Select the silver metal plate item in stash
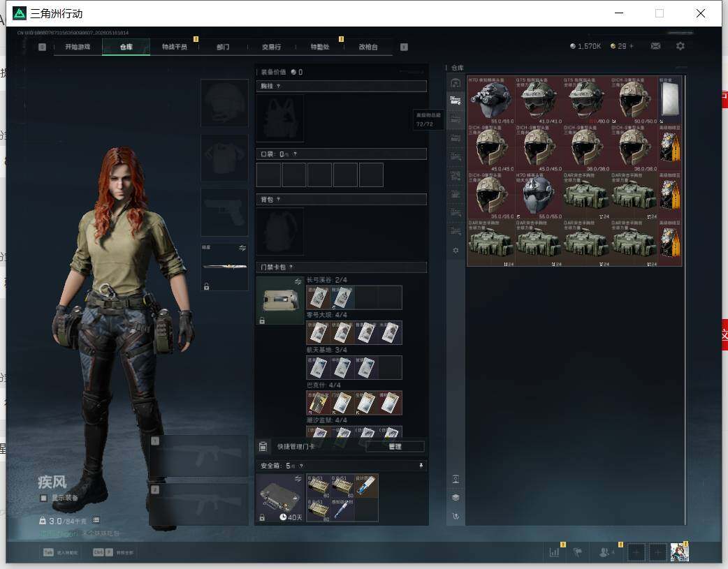The width and height of the screenshot is (728, 569). (x=671, y=100)
